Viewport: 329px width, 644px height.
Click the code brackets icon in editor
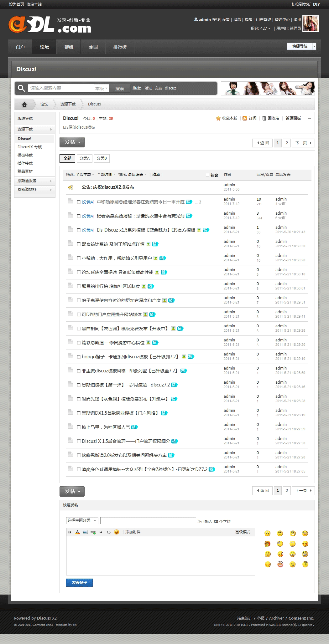[109, 532]
